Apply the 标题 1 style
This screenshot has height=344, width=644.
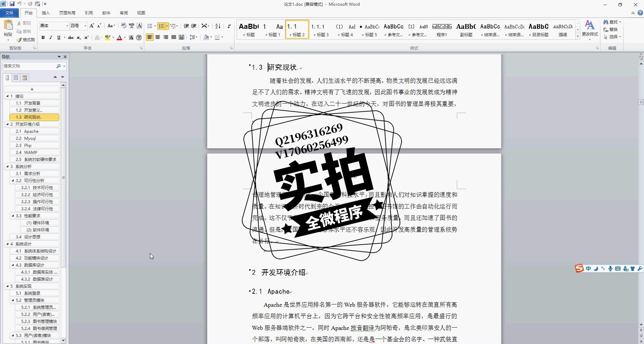point(273,30)
